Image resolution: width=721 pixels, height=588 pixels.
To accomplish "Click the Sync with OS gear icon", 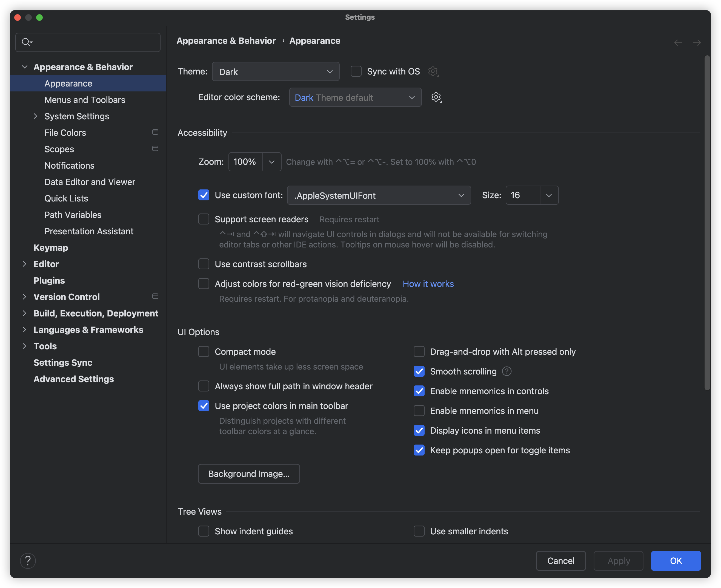I will pyautogui.click(x=433, y=71).
